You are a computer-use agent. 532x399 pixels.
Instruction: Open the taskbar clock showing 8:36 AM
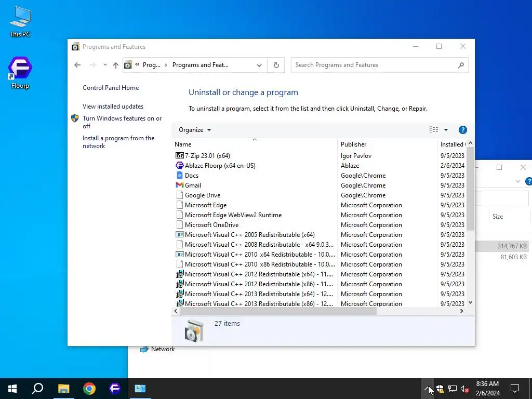click(487, 389)
